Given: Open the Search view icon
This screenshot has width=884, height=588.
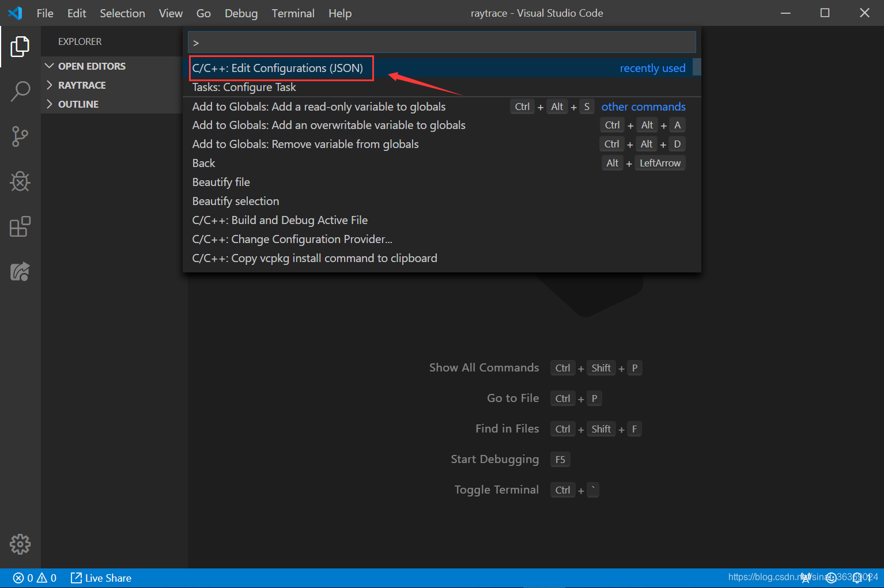Looking at the screenshot, I should coord(20,92).
